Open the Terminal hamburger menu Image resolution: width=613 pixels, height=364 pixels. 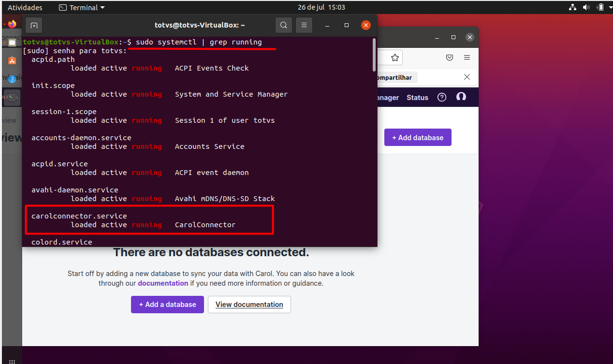pos(304,25)
